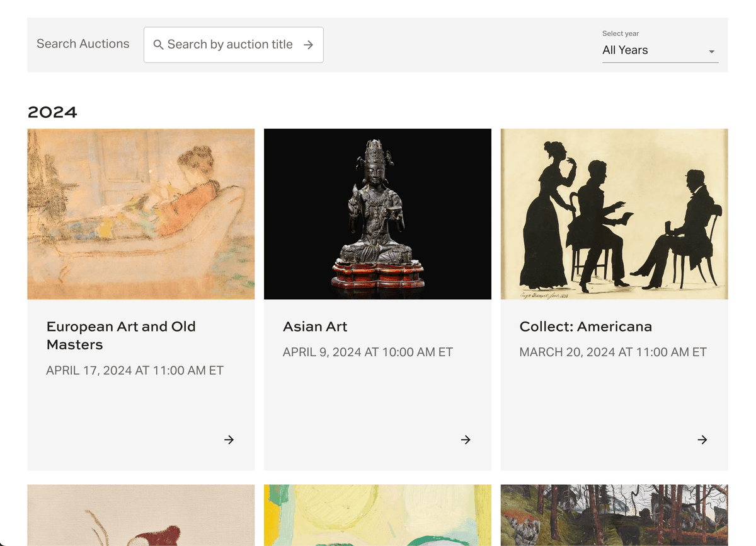View the reclining woman pastel thumbnail
This screenshot has width=756, height=546.
click(141, 214)
